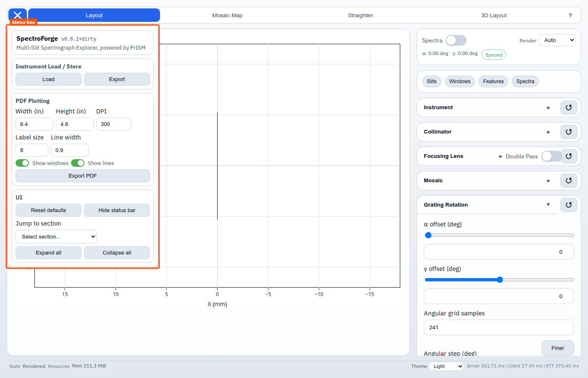Click the server timing status text

(x=522, y=366)
